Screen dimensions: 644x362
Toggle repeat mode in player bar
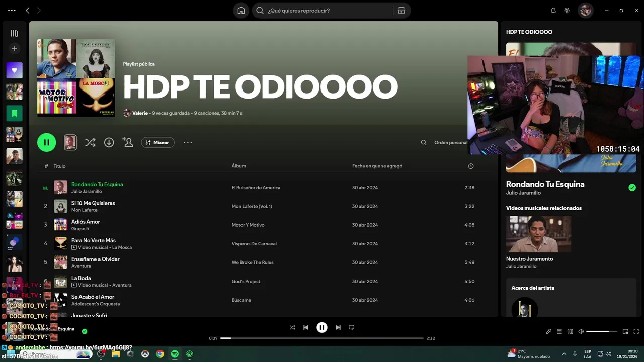point(352,327)
